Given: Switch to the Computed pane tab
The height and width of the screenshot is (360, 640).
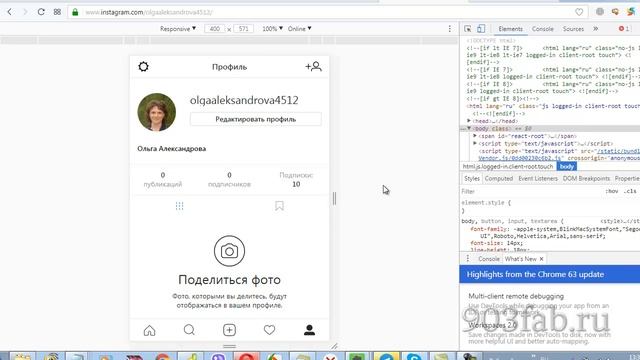Looking at the screenshot, I should (498, 179).
